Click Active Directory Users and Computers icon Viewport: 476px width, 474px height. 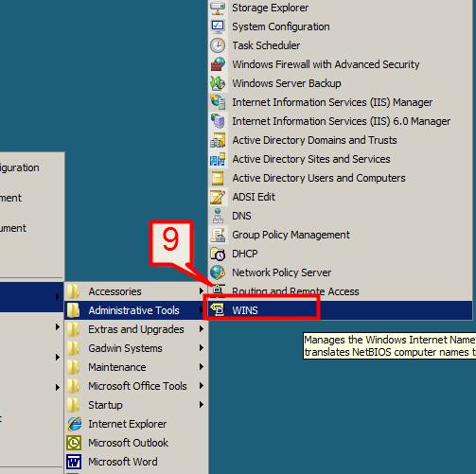click(x=218, y=178)
